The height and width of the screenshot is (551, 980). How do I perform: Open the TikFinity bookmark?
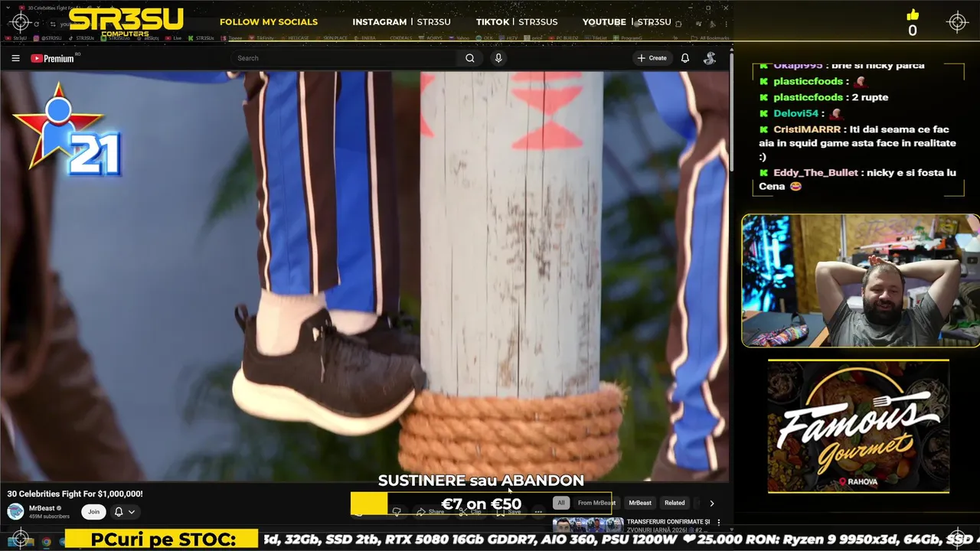pos(263,37)
